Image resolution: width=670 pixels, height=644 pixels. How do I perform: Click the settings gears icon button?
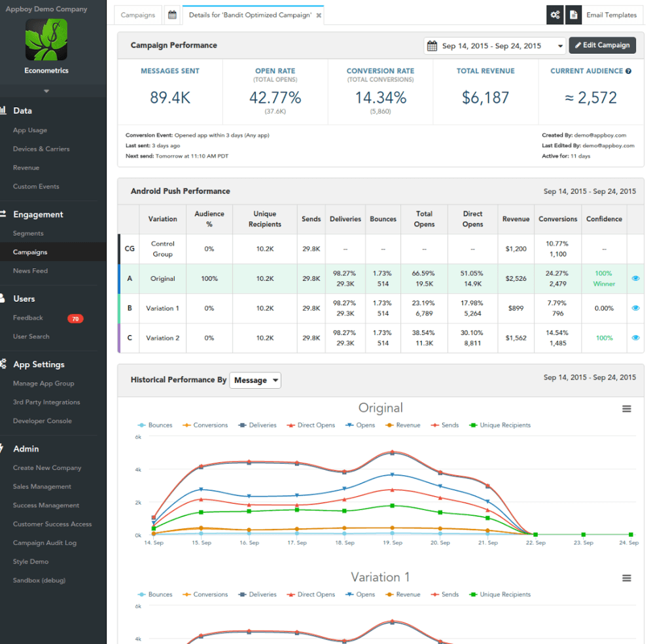click(x=555, y=15)
